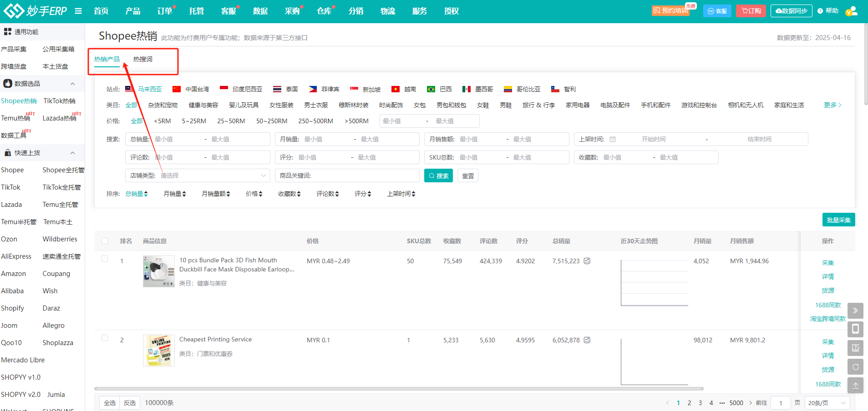Click the 预约培训 button

(671, 10)
